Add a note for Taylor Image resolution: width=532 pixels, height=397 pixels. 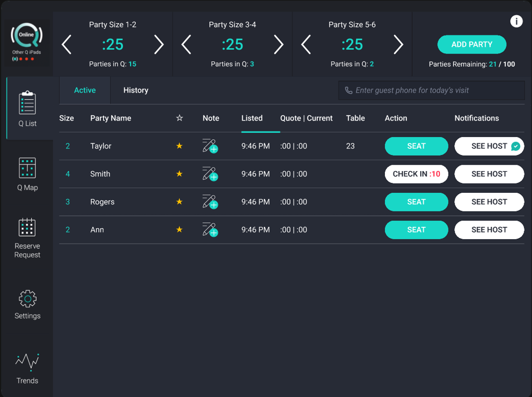[x=210, y=146]
